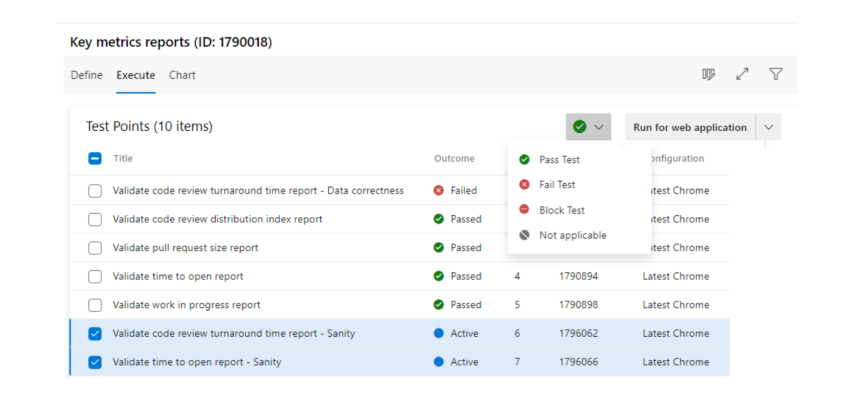Switch to the Define tab
Screen dimensions: 854x398
[87, 75]
